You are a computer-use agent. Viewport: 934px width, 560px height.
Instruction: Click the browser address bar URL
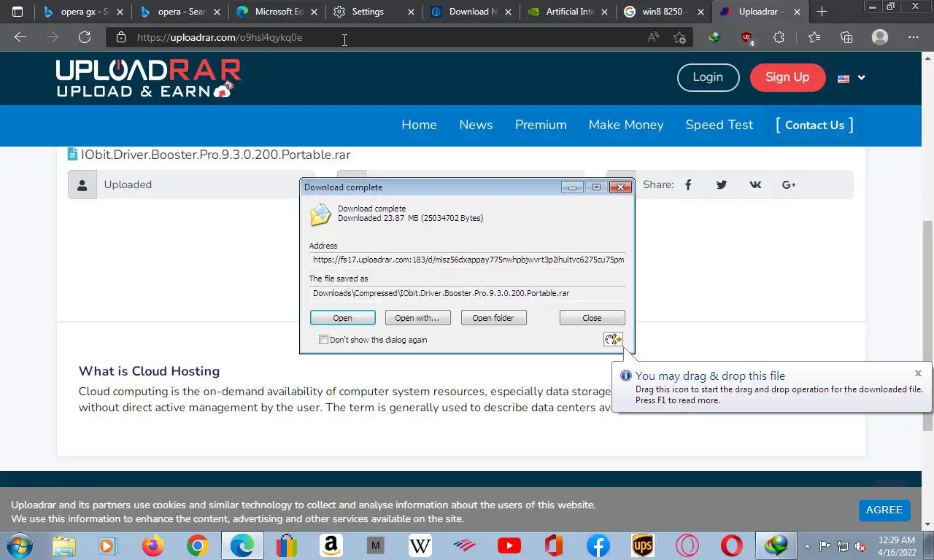point(220,37)
